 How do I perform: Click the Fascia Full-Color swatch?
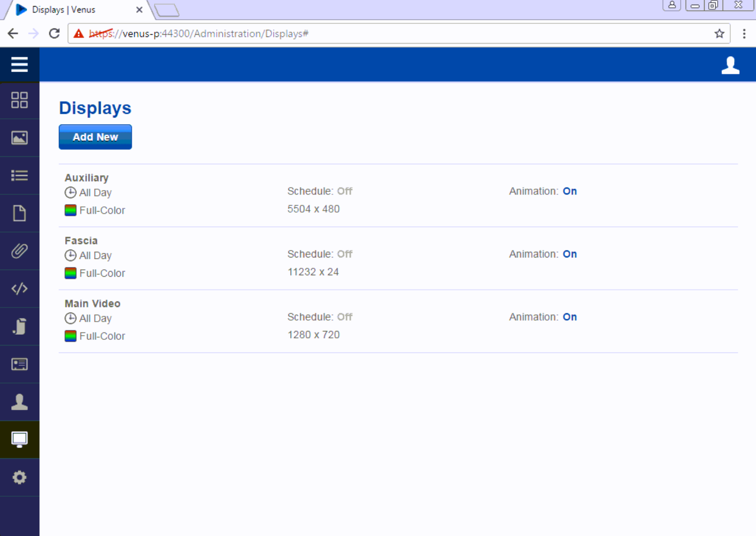[x=70, y=273]
